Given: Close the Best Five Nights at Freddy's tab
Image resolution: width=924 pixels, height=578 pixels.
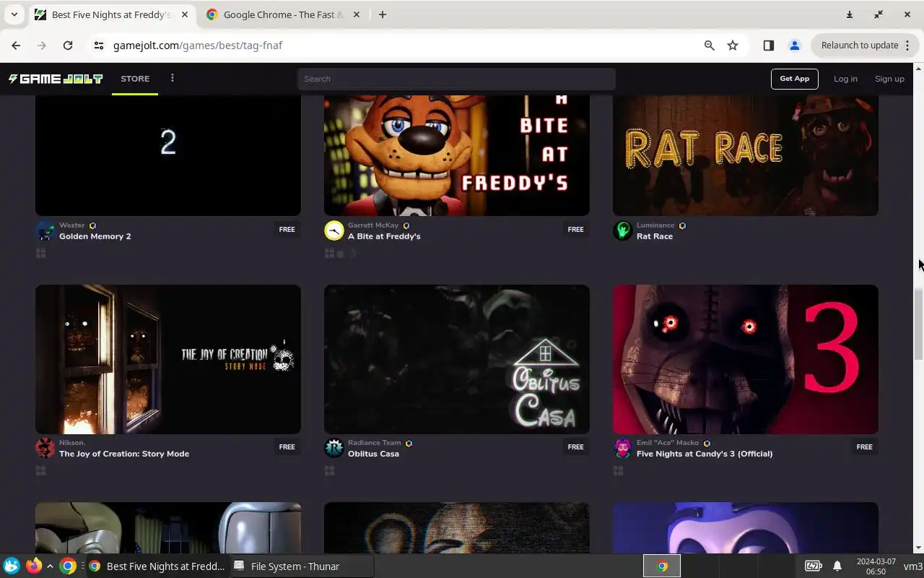Looking at the screenshot, I should tap(184, 14).
